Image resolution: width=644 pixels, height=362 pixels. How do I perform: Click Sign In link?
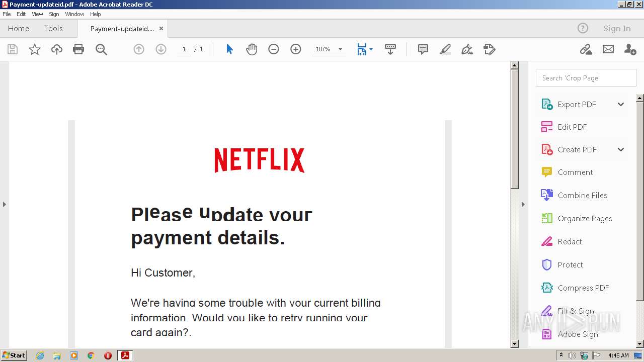coord(617,29)
